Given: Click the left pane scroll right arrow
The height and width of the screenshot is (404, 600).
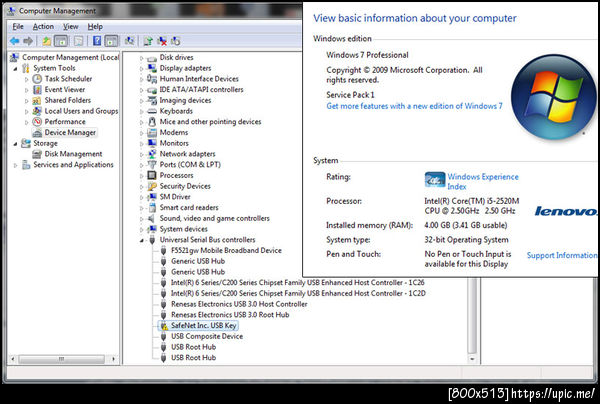Looking at the screenshot, I should click(113, 359).
